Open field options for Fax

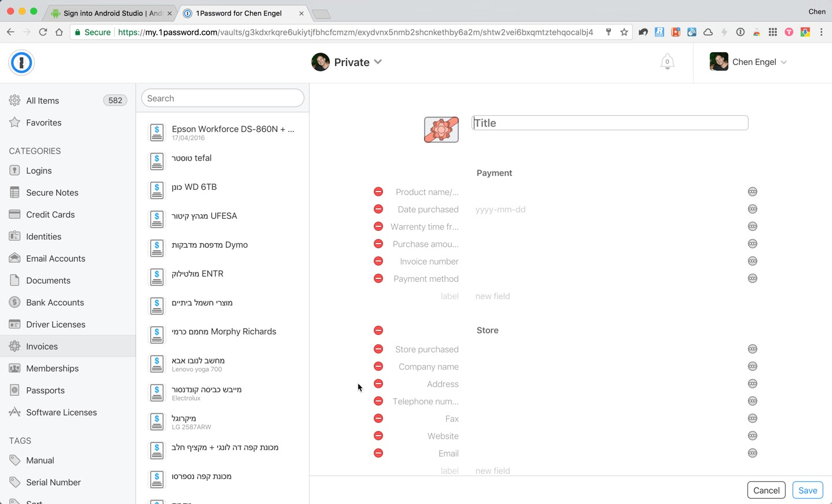pyautogui.click(x=752, y=418)
